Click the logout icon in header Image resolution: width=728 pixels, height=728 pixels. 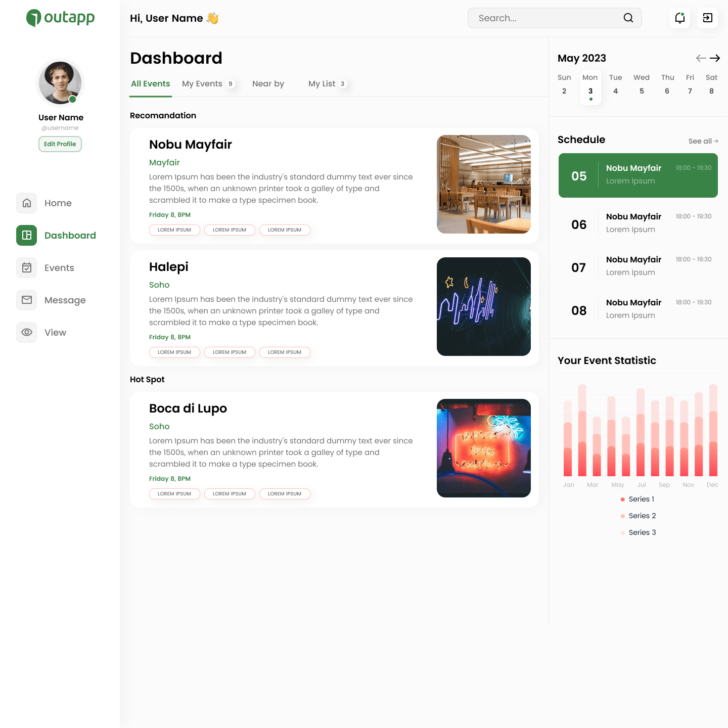pos(707,18)
